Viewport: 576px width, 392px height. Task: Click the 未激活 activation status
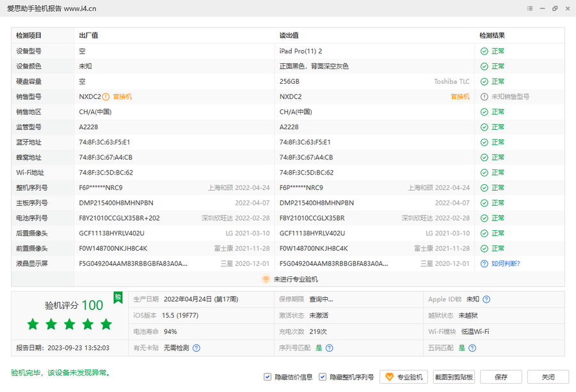[319, 316]
